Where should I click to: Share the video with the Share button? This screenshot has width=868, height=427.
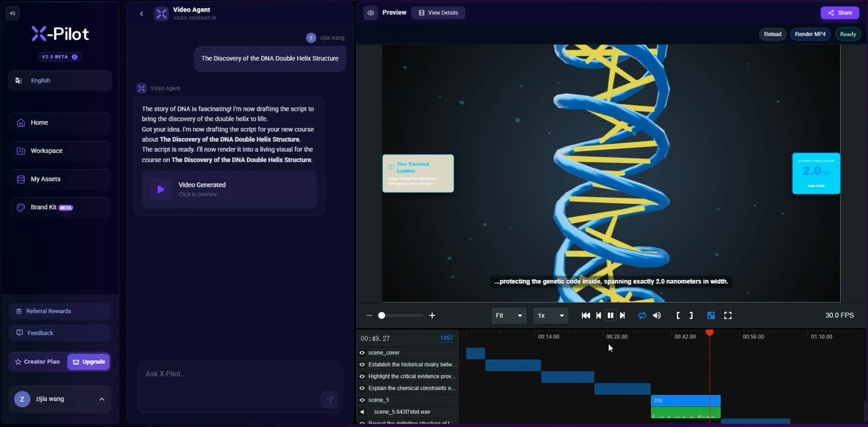(x=840, y=13)
